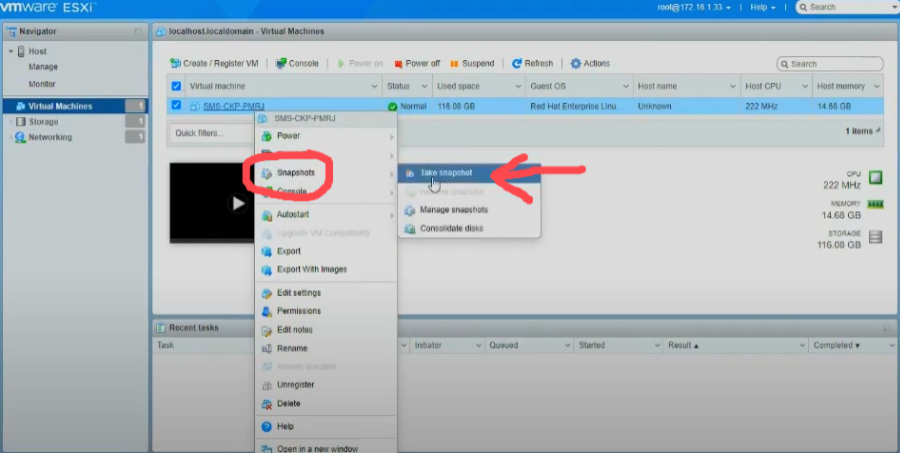Open the Host name column dropdown arrow
Image resolution: width=900 pixels, height=453 pixels.
[733, 86]
